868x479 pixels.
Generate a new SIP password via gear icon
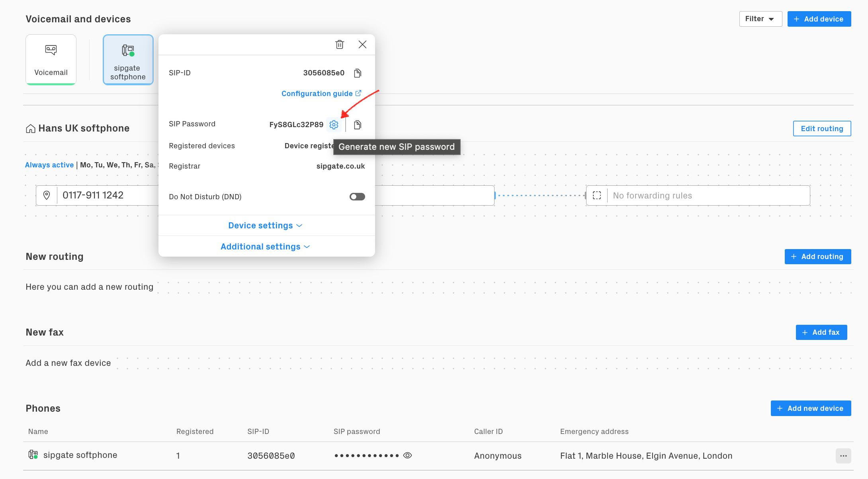coord(334,125)
